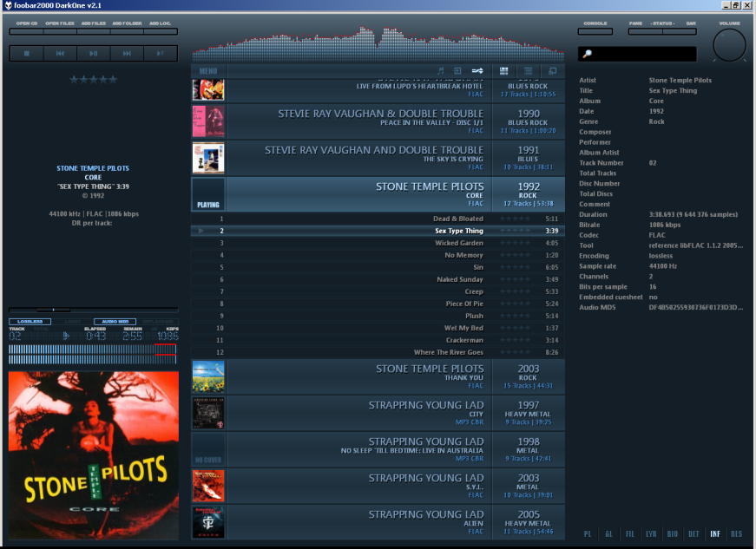
Task: Click the play indicator on Sex Type Thing
Action: pos(201,232)
